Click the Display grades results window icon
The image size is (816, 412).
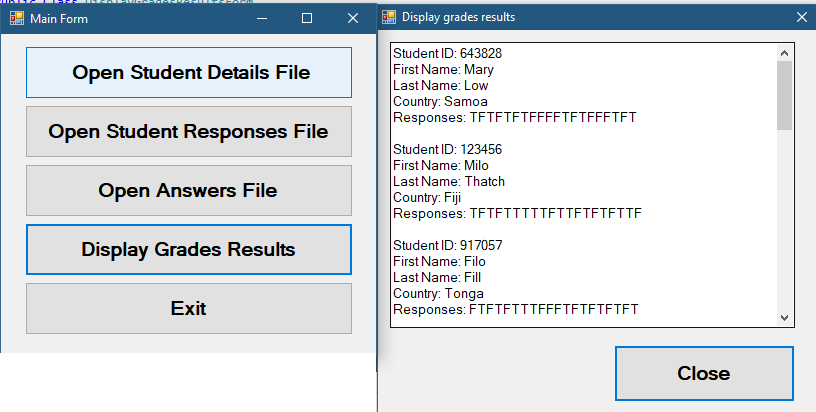tap(389, 17)
